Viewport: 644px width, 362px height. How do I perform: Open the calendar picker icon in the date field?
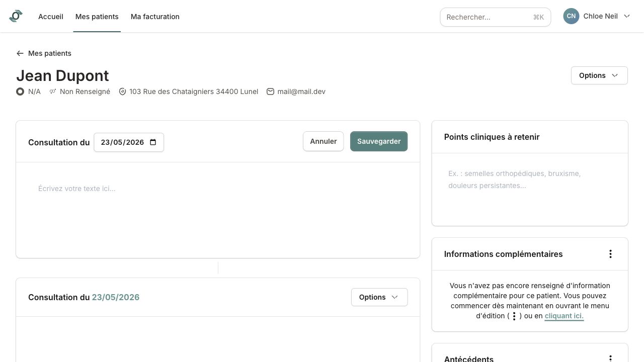(153, 142)
